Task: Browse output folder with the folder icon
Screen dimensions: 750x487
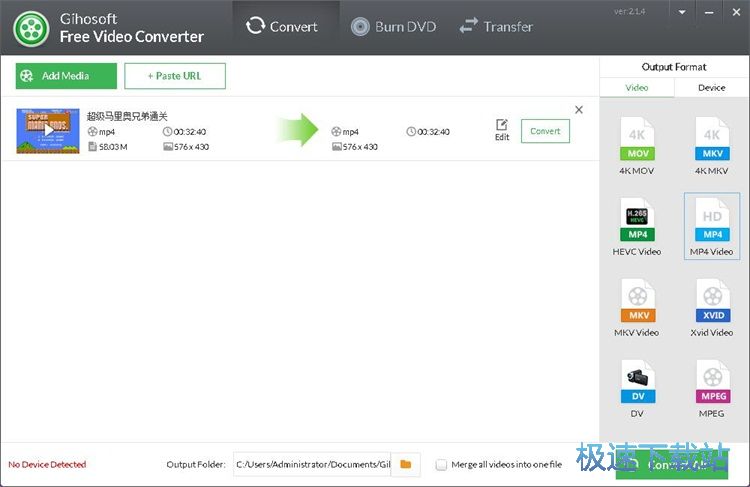Action: (406, 464)
